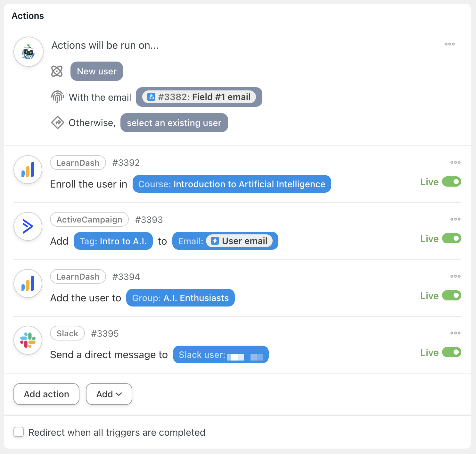Screen dimensions: 476x454
Task: Disable the Live toggle for LearnDash enroll action
Action: 451,182
